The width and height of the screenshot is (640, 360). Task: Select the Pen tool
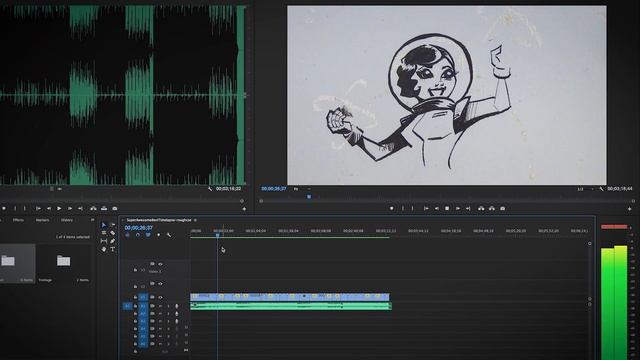tap(113, 241)
